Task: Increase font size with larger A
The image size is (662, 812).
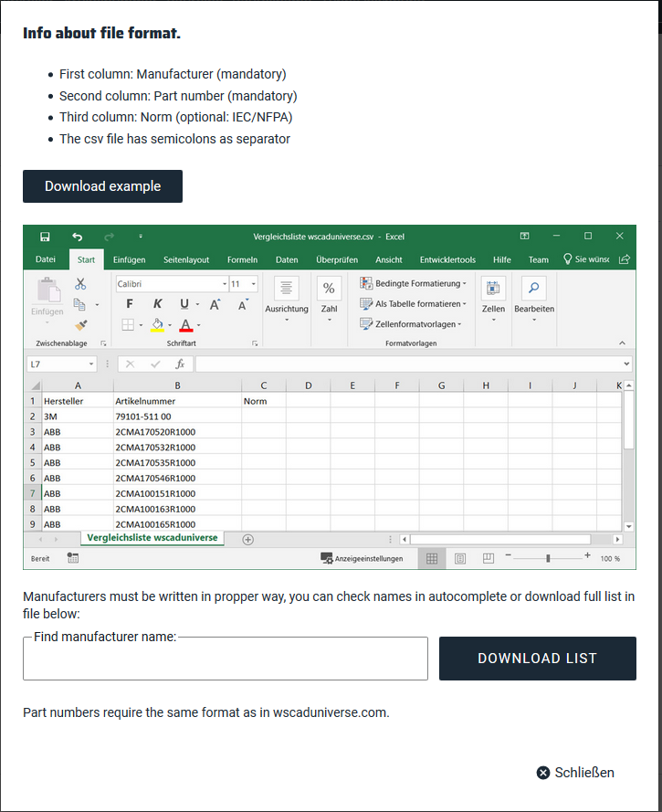Action: tap(215, 304)
